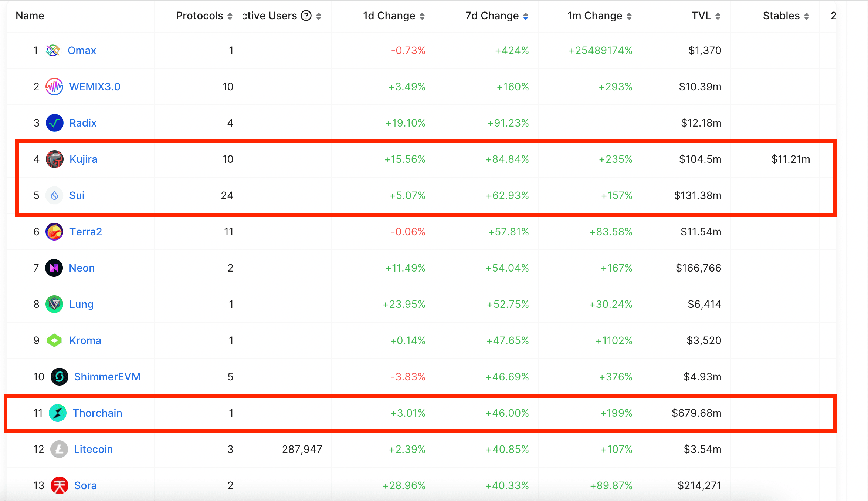Click the Thorchain lightning logo icon
The image size is (868, 501).
coord(58,413)
